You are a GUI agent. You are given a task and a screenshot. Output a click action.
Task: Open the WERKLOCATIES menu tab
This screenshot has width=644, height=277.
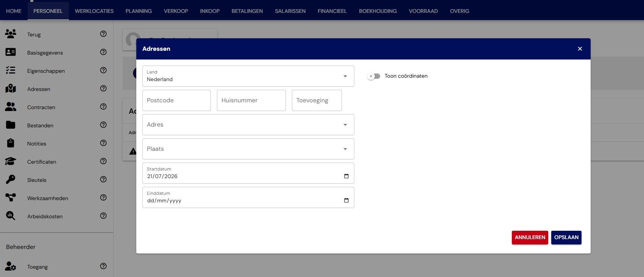(x=94, y=11)
